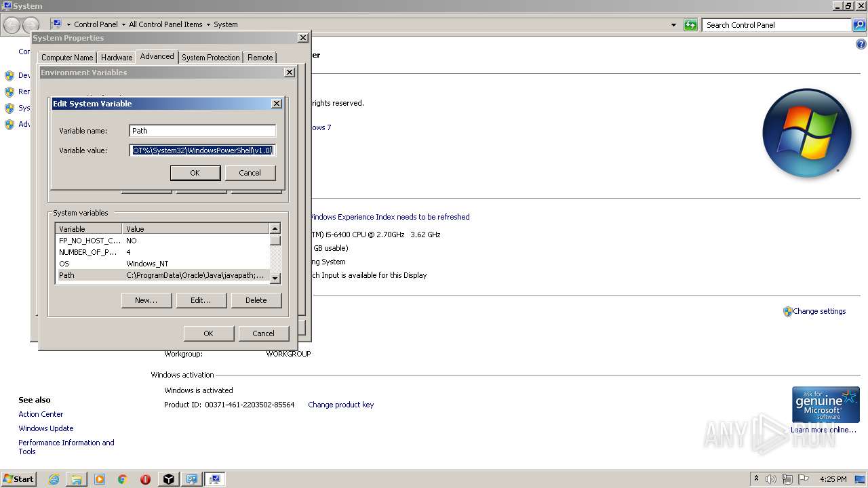This screenshot has height=488, width=868.
Task: Click the black cube taskbar icon
Action: 169,479
